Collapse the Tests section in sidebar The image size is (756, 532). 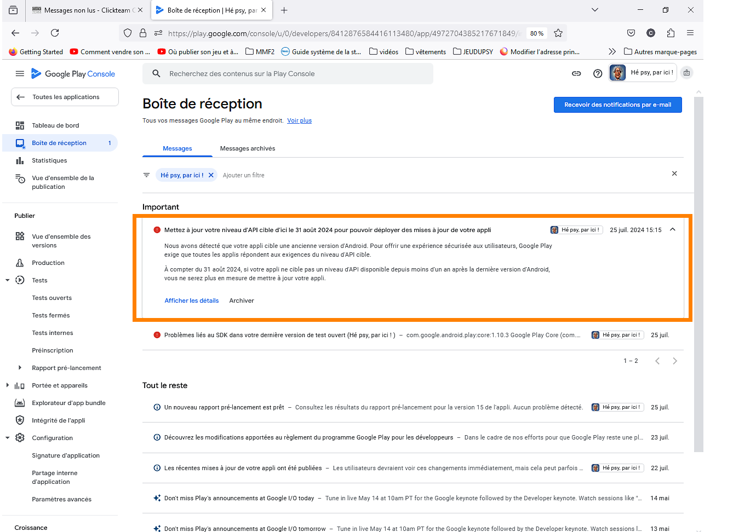(x=8, y=280)
